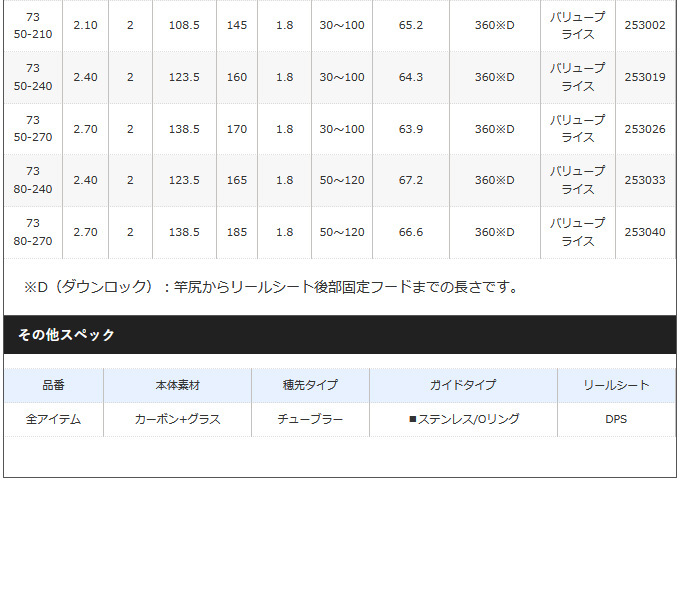Click the ※D ダウンロック footnote text

(272, 287)
